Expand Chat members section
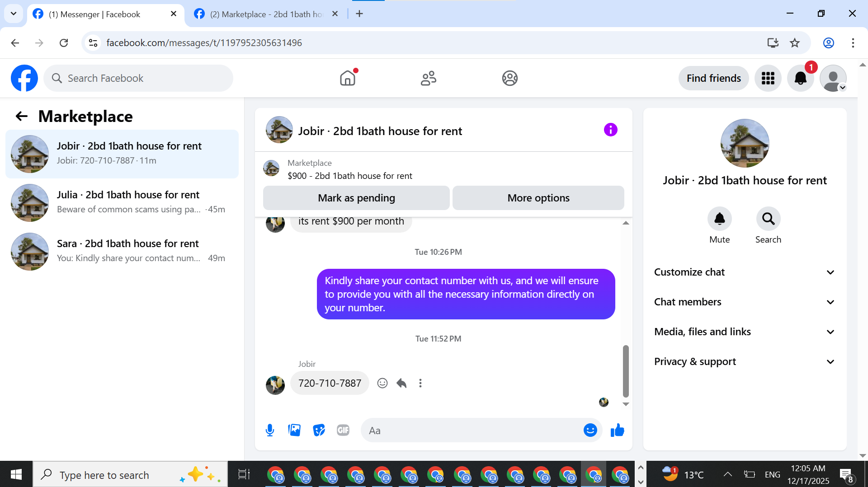The width and height of the screenshot is (868, 487). [745, 302]
